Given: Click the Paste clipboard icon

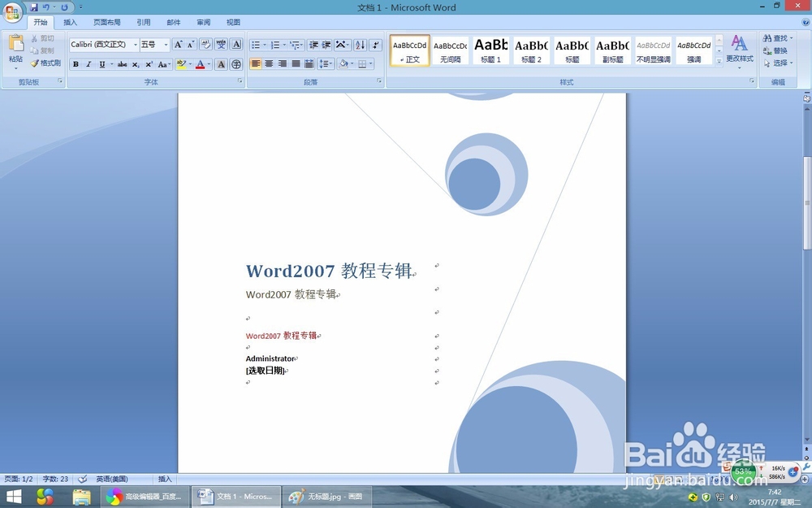Looking at the screenshot, I should tap(16, 42).
